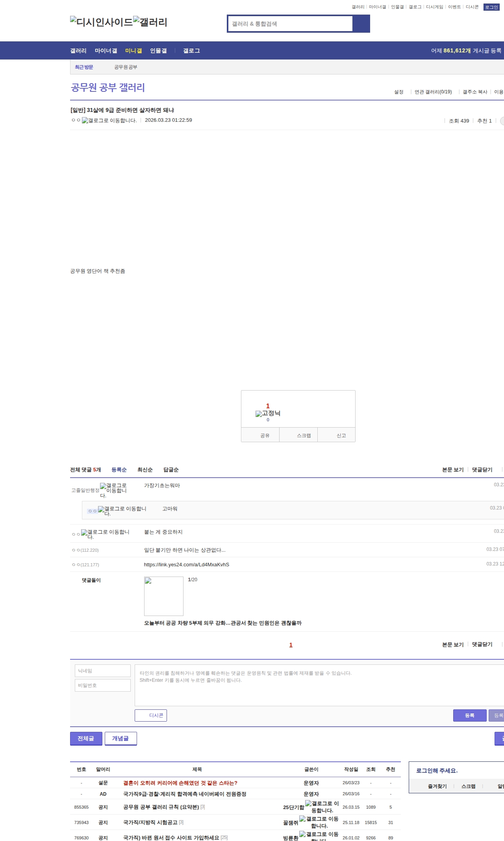This screenshot has height=841, width=504.
Task: Sort comments by 등록순
Action: coord(119,470)
